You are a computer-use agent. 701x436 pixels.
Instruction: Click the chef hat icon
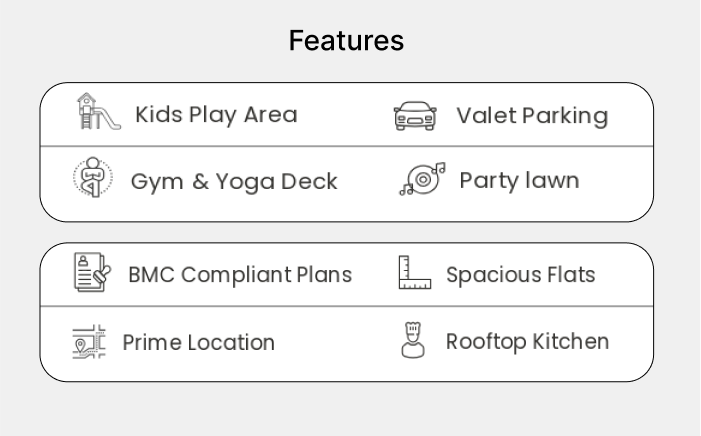pyautogui.click(x=413, y=340)
